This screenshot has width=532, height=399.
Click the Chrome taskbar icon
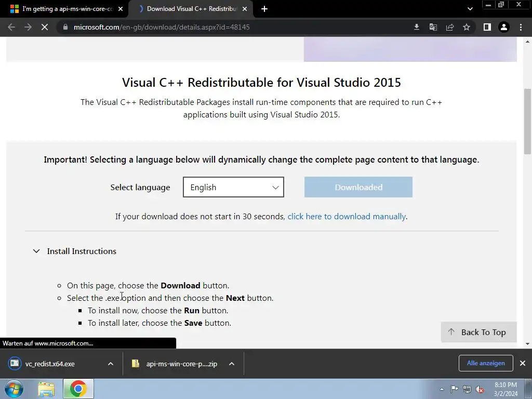(x=78, y=389)
